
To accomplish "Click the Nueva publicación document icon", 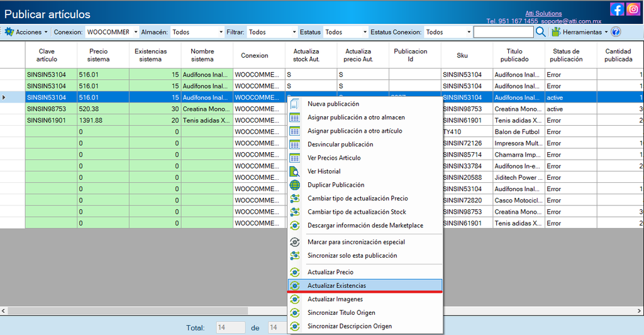I will (x=294, y=104).
